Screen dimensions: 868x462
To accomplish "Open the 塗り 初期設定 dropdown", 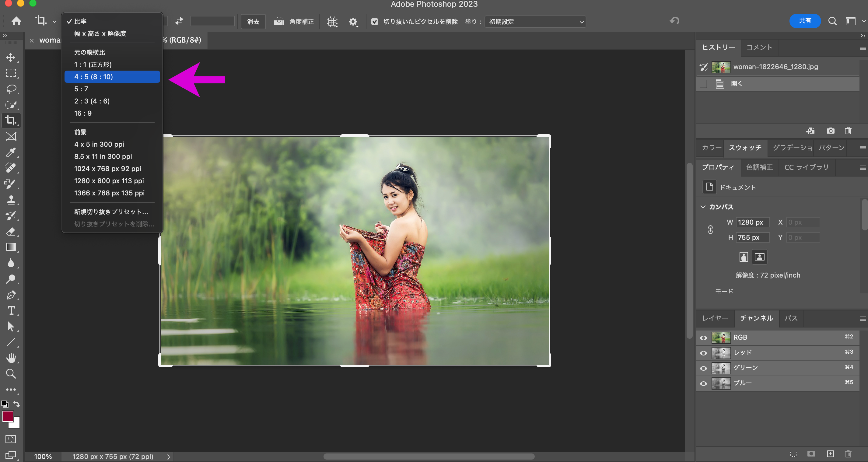I will pos(535,21).
